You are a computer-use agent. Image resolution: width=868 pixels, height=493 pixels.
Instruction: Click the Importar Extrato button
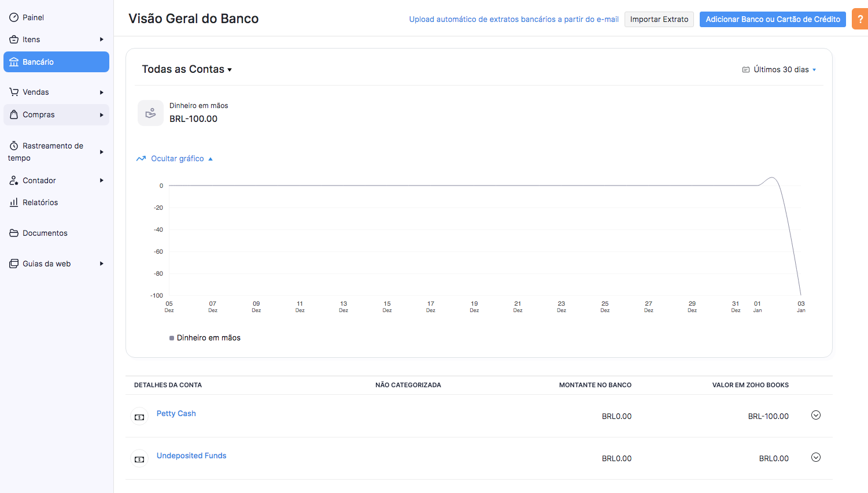click(659, 19)
